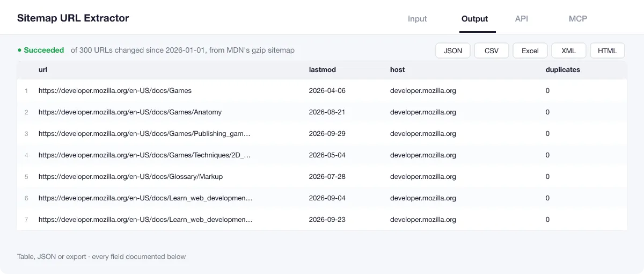
Task: Click lastmod date 2026-04-06
Action: click(327, 91)
